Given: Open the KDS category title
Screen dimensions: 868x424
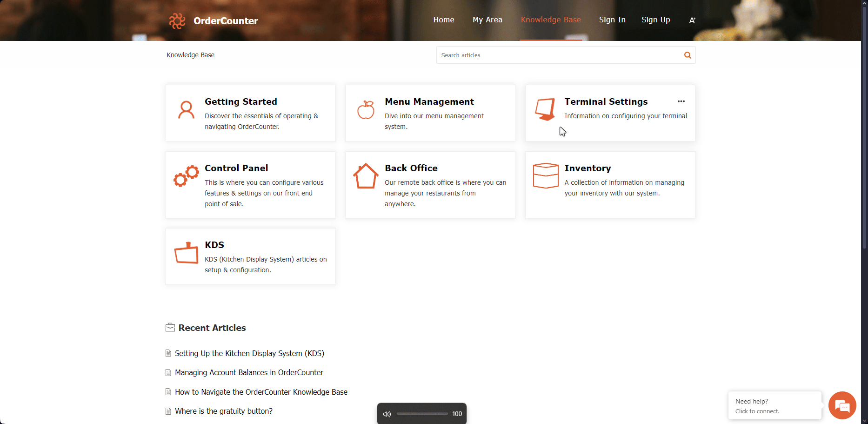Looking at the screenshot, I should tap(214, 245).
